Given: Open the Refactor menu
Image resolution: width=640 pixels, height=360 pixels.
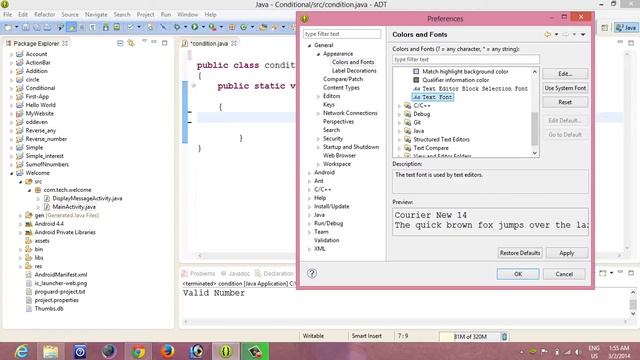Looking at the screenshot, I should 44,14.
